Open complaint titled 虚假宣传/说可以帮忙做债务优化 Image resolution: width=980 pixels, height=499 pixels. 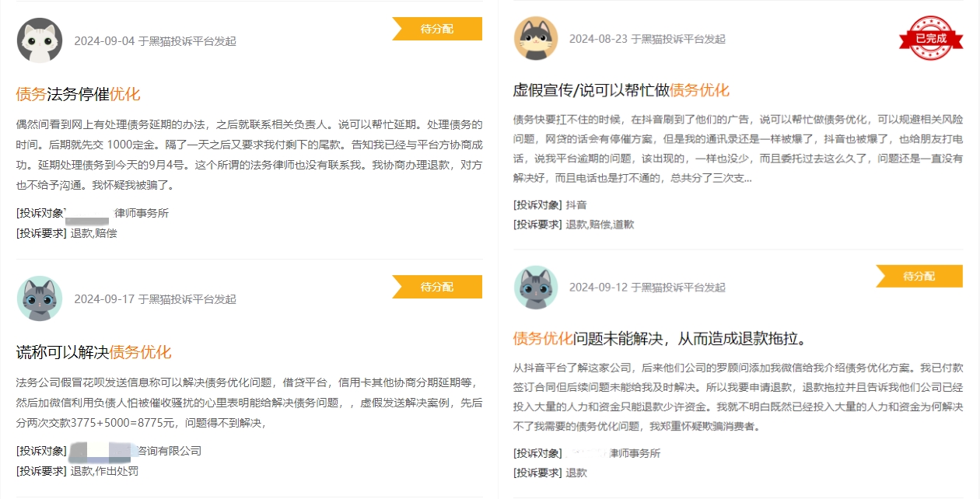(x=621, y=90)
